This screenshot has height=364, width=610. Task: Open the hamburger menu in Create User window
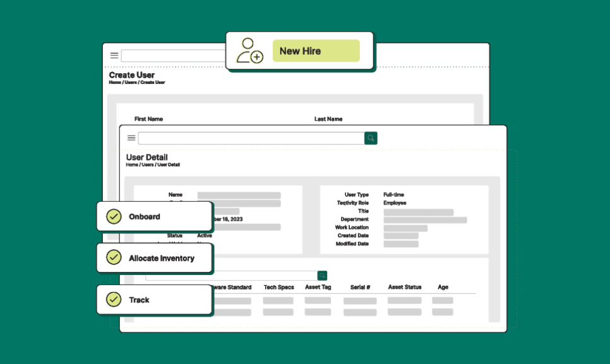(x=114, y=56)
